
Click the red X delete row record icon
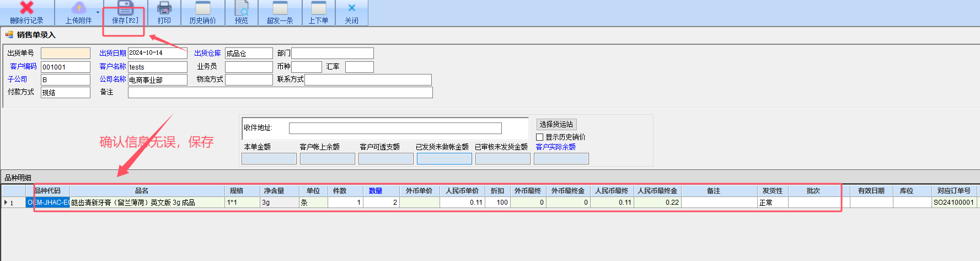pos(26,8)
